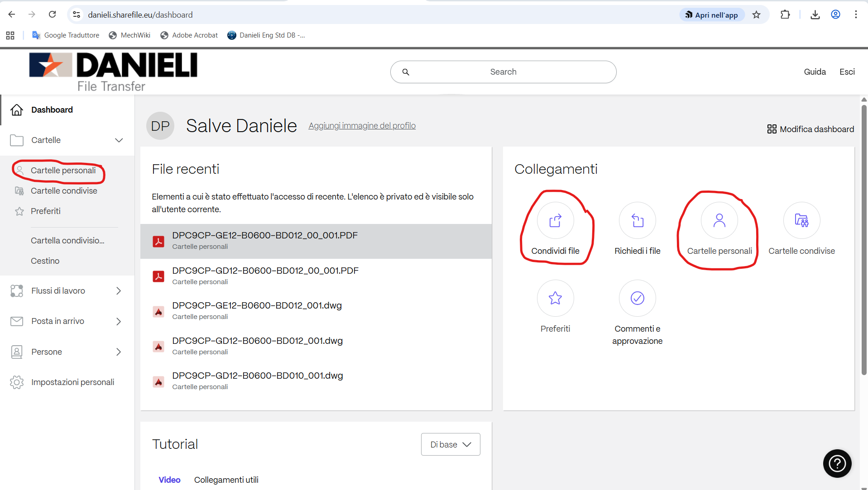Open the Richiedi i file shortcut icon
Viewport: 868px width, 490px height.
637,220
